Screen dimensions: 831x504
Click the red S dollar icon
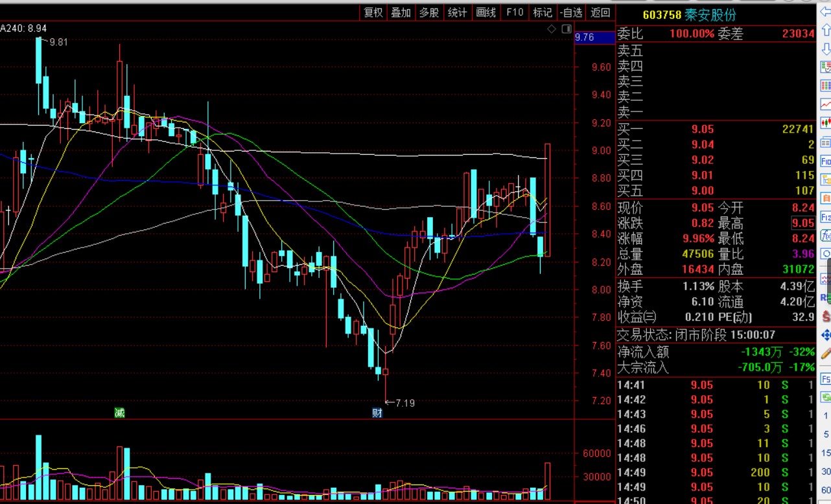(826, 316)
